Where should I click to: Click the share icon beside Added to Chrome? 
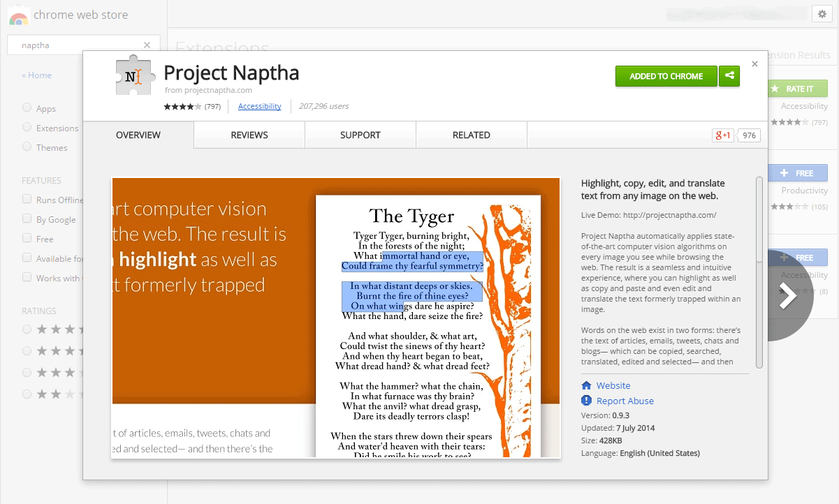(x=729, y=76)
